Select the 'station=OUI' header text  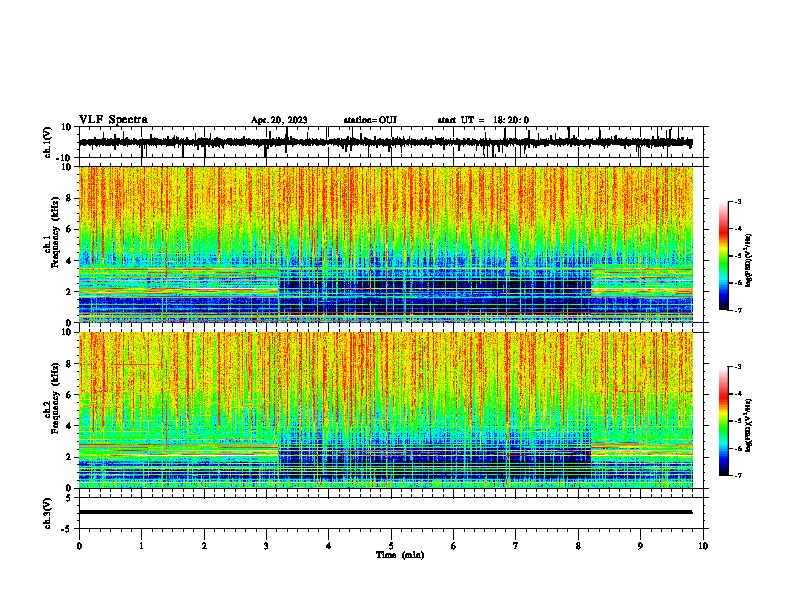[370, 120]
